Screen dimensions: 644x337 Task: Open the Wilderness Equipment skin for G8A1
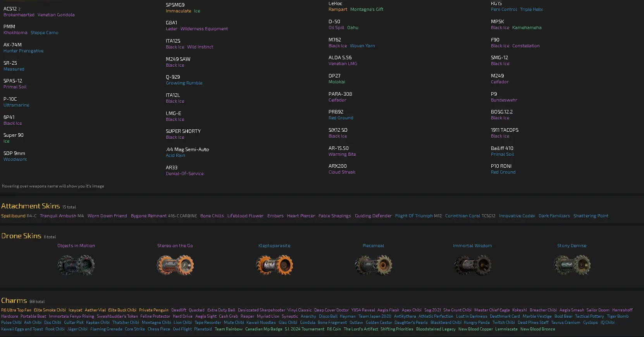pyautogui.click(x=204, y=29)
